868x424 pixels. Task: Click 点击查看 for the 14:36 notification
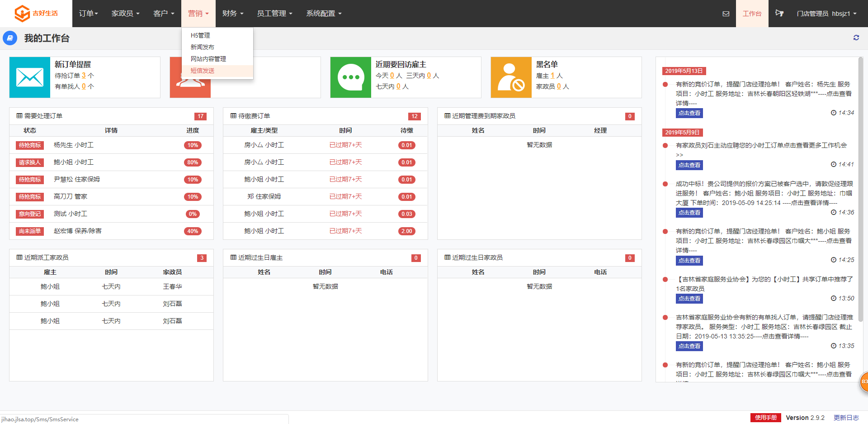689,213
